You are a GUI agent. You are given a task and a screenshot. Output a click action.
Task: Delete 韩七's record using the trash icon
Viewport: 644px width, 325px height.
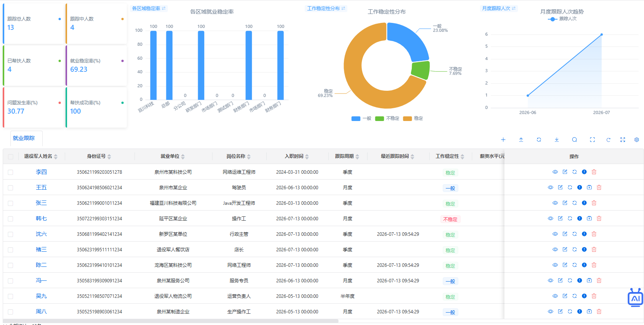click(599, 218)
